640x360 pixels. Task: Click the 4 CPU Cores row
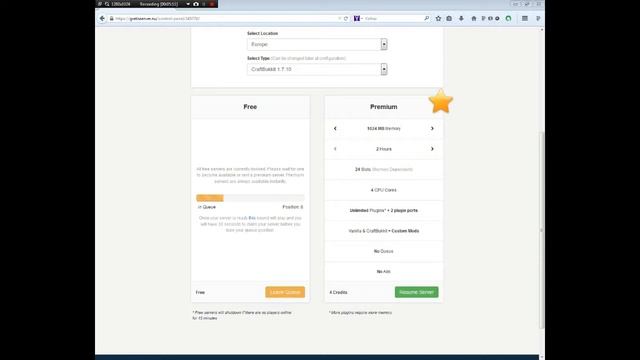[x=384, y=190]
